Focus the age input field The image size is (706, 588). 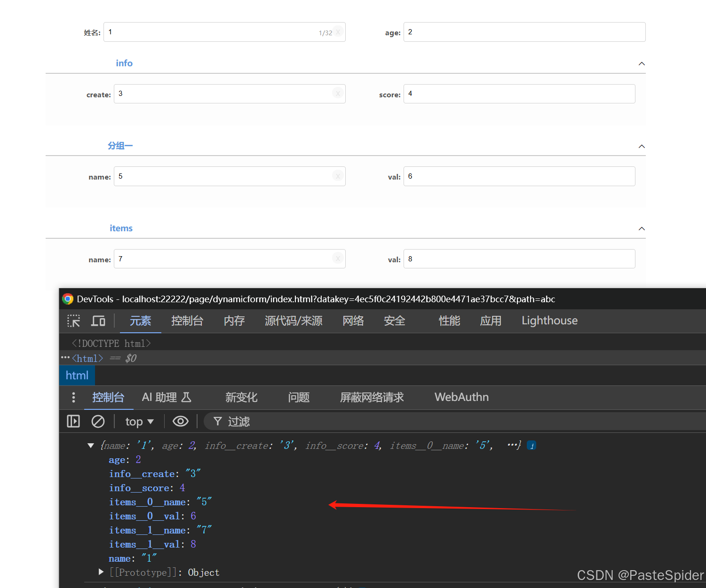(x=524, y=32)
